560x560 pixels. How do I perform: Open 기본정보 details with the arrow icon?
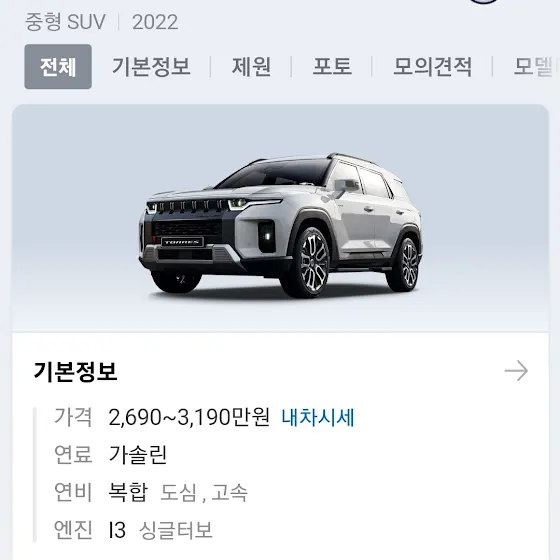[x=516, y=371]
